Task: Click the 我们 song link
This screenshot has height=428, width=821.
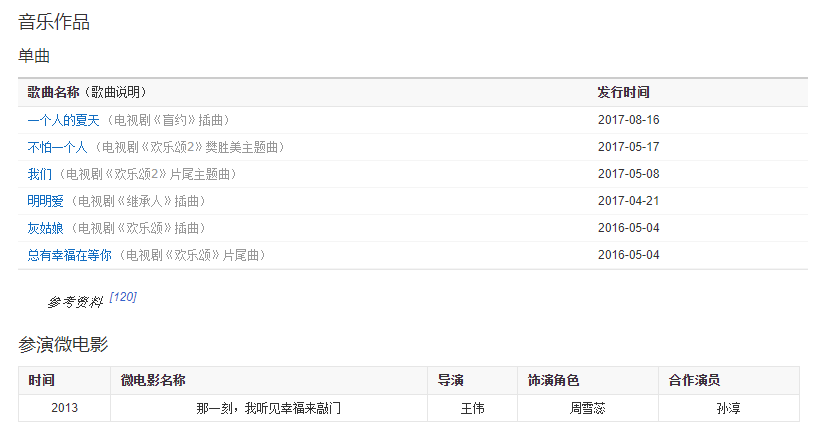Action: [40, 174]
